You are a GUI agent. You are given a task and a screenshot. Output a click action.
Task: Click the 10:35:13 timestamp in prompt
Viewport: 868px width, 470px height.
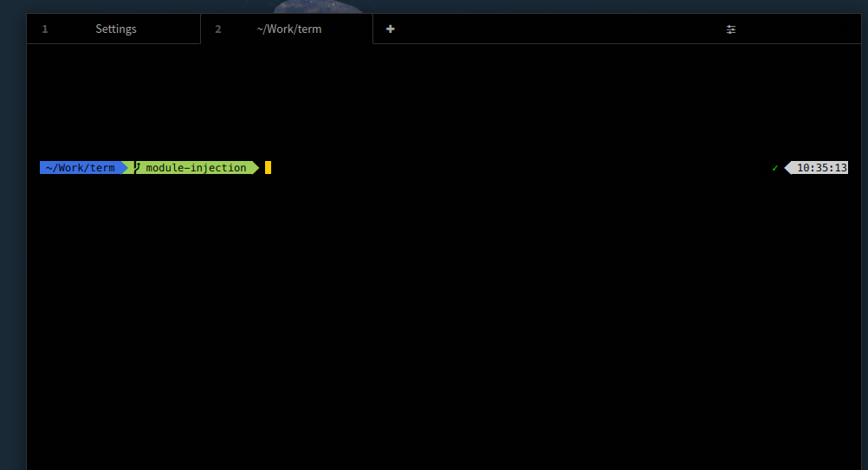point(821,168)
